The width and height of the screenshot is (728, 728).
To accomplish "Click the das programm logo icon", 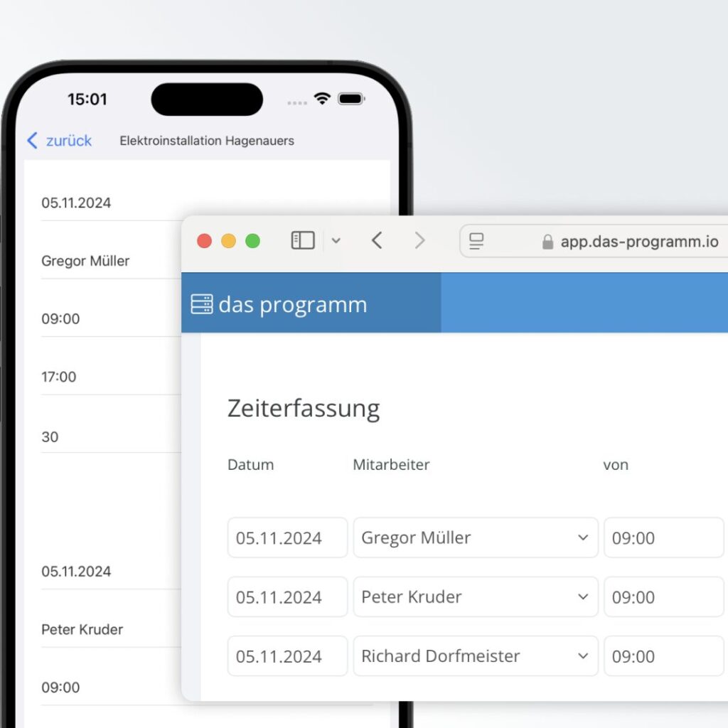I will [201, 304].
